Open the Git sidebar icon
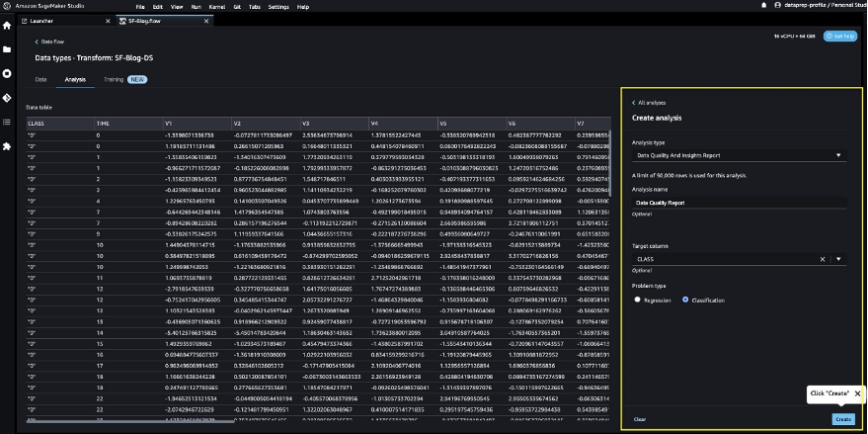Image resolution: width=868 pixels, height=434 pixels. (7, 98)
